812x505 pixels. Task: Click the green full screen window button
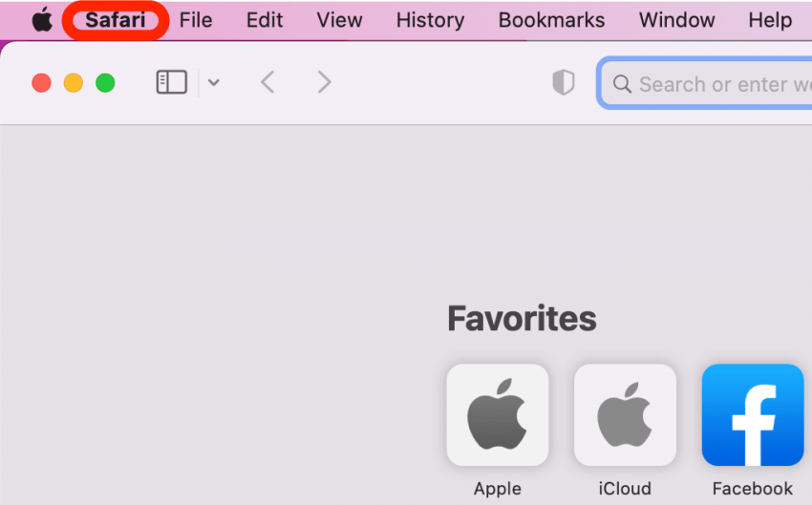click(x=105, y=83)
